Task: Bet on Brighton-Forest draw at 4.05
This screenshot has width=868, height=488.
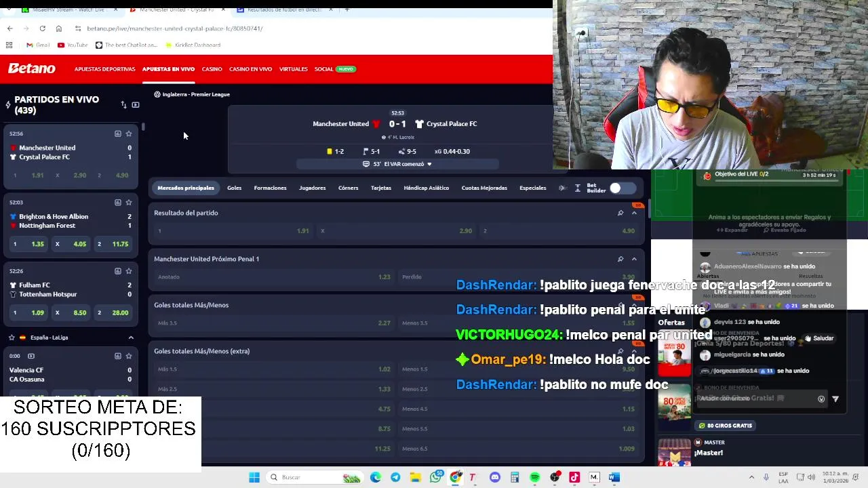Action: (70, 244)
